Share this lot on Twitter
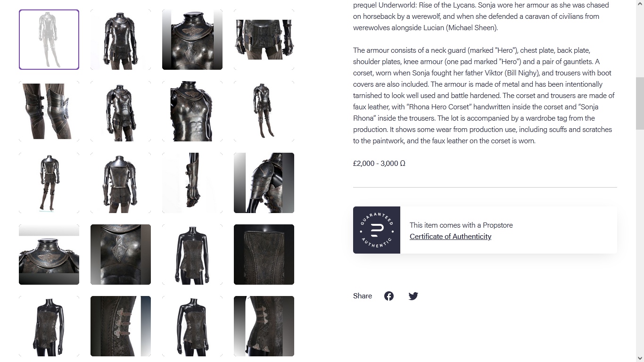This screenshot has height=362, width=644. pyautogui.click(x=413, y=296)
